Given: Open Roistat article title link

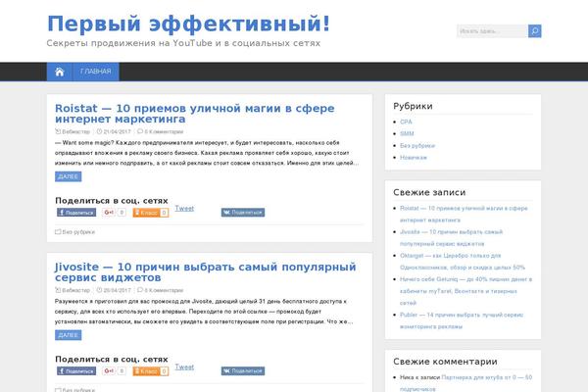Looking at the screenshot, I should [x=195, y=114].
